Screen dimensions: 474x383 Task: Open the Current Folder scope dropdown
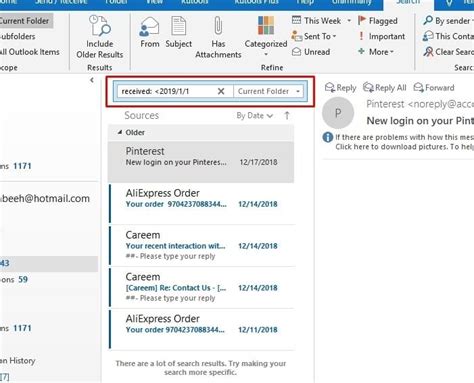pyautogui.click(x=269, y=91)
